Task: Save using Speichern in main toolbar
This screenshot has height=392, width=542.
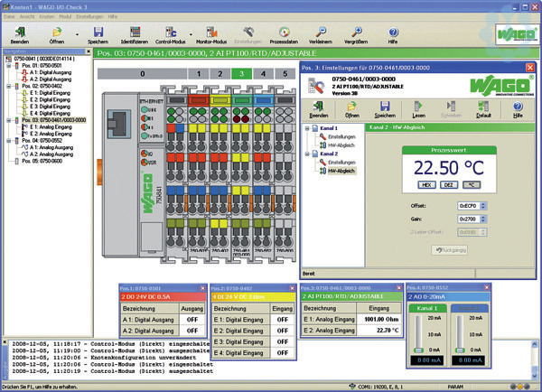Action: 98,33
